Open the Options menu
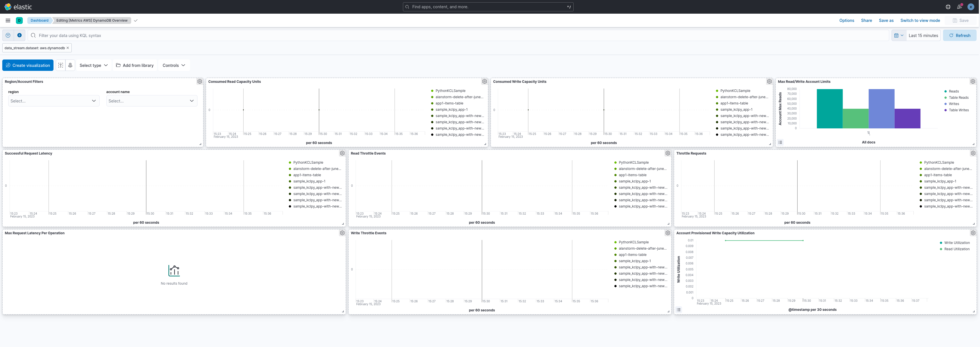The width and height of the screenshot is (980, 347). point(847,20)
